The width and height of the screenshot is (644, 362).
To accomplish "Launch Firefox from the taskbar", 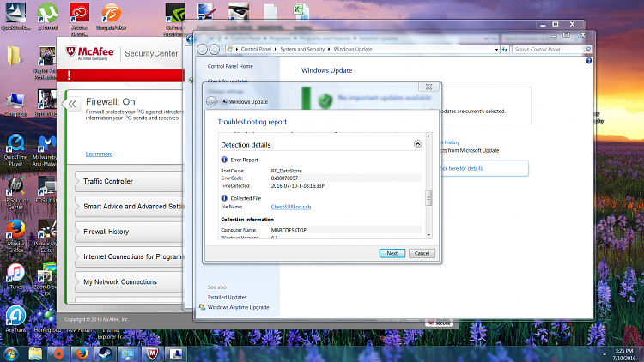I will click(82, 353).
